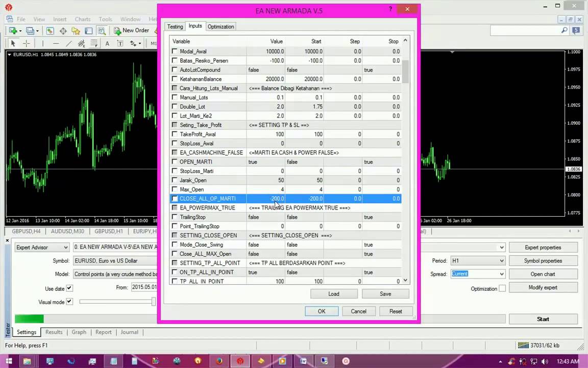The image size is (588, 368).
Task: Click the Cancel button
Action: [358, 311]
